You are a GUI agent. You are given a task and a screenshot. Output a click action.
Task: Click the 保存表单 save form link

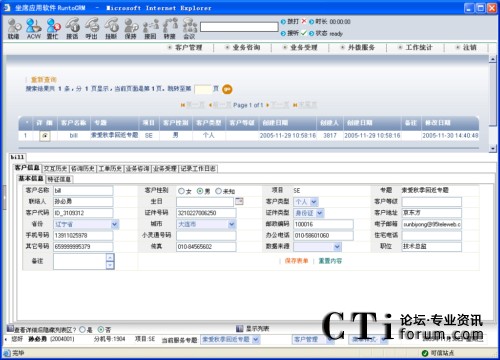296,261
